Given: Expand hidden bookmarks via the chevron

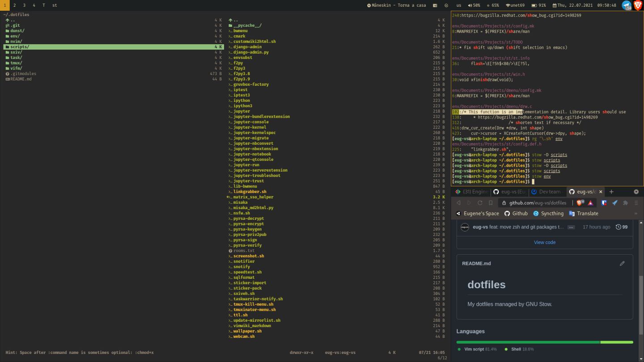Looking at the screenshot, I should [x=636, y=213].
